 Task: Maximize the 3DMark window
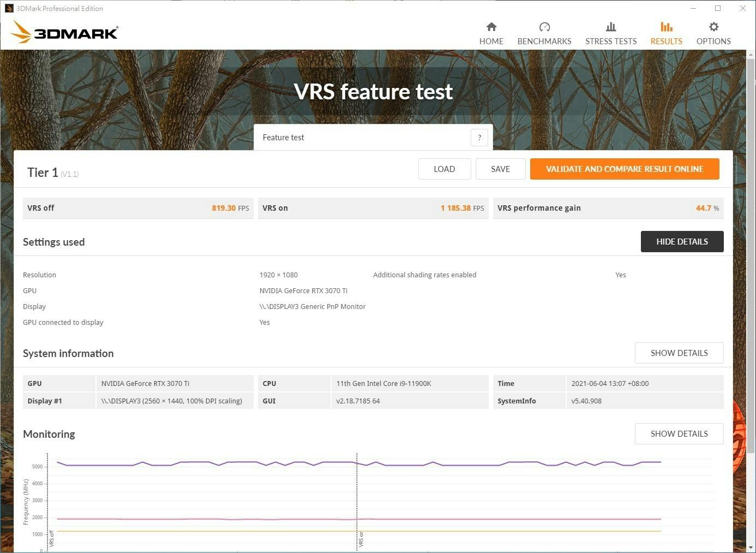[718, 8]
